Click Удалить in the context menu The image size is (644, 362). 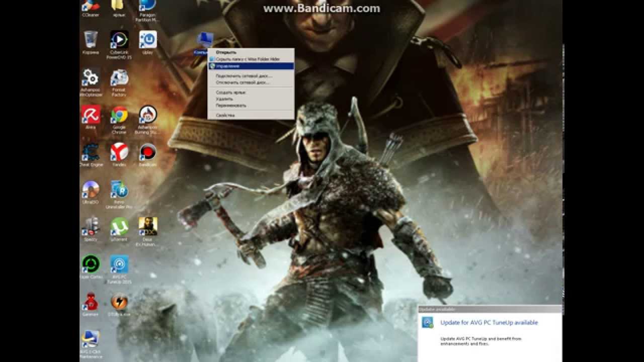tap(251, 99)
